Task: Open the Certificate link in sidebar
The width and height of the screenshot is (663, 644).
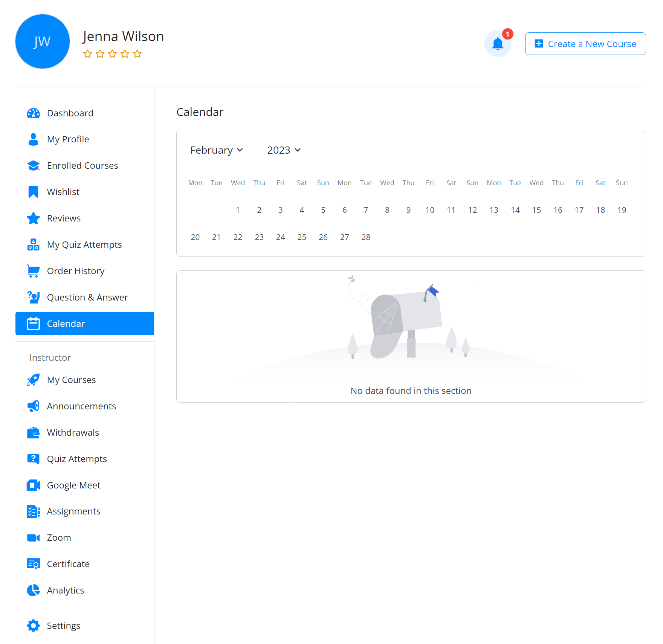Action: (x=68, y=564)
